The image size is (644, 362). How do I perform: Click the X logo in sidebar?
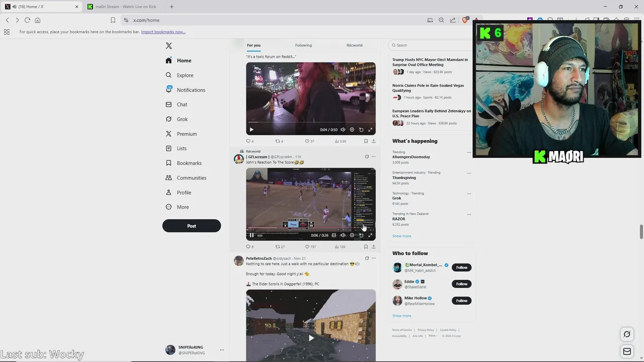(x=169, y=46)
